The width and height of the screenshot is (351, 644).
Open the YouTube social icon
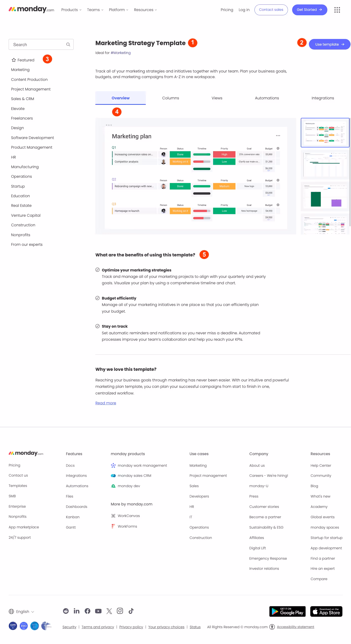click(98, 611)
